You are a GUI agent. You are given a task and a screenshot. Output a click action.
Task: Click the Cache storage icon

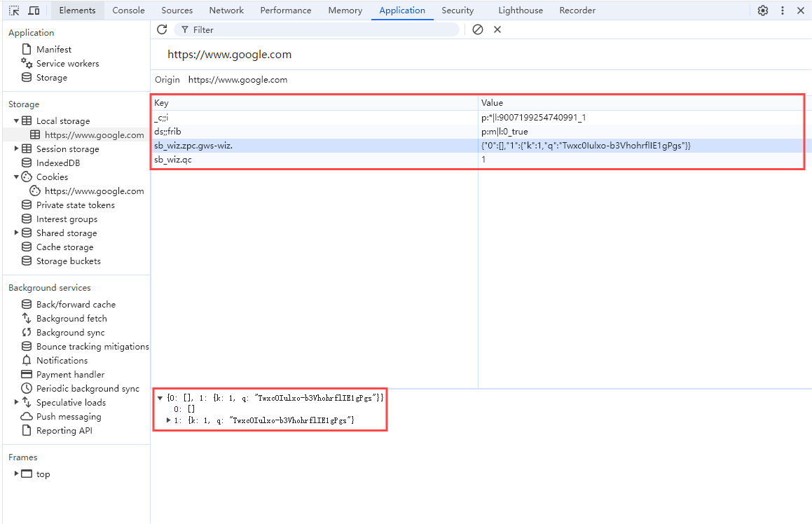27,247
